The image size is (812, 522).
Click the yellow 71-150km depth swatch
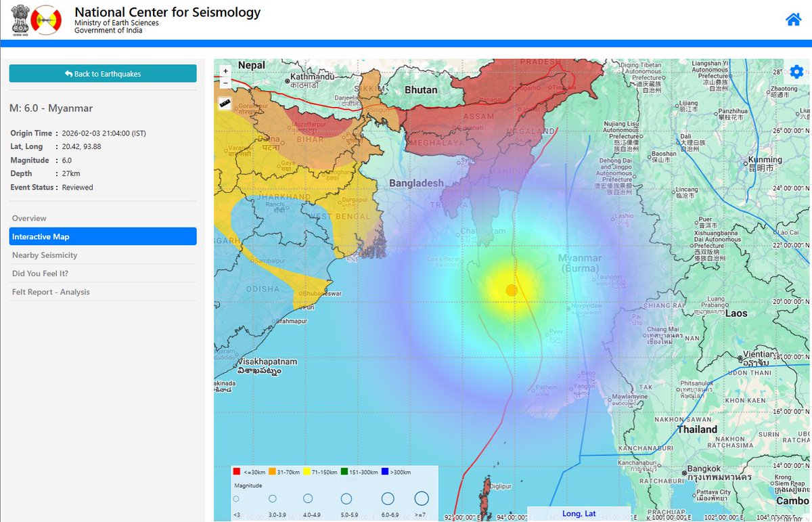coord(308,472)
